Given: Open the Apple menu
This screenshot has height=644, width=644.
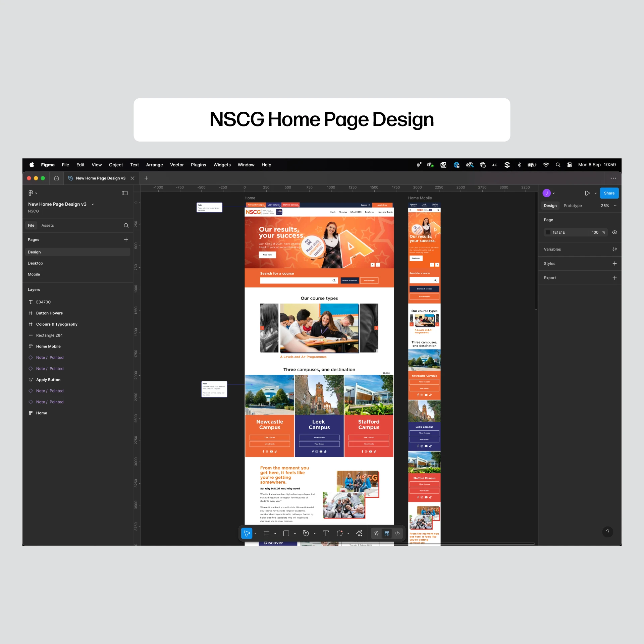Looking at the screenshot, I should [32, 165].
